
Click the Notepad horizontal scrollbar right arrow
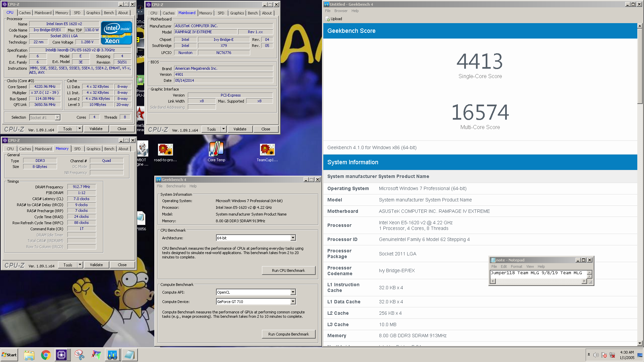[x=584, y=281]
